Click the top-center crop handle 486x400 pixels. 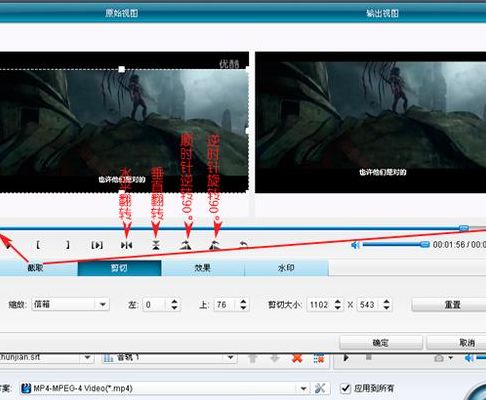pyautogui.click(x=122, y=69)
